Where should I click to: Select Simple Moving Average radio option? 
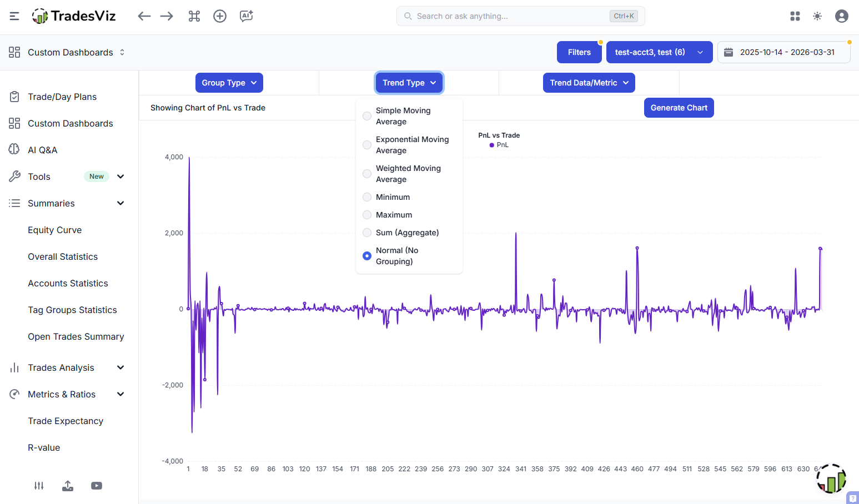(x=367, y=116)
